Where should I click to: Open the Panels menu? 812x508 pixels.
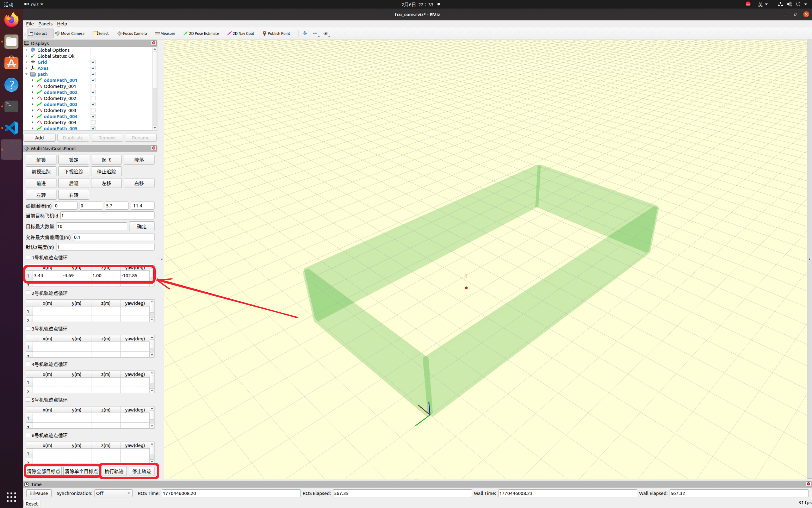coord(45,24)
